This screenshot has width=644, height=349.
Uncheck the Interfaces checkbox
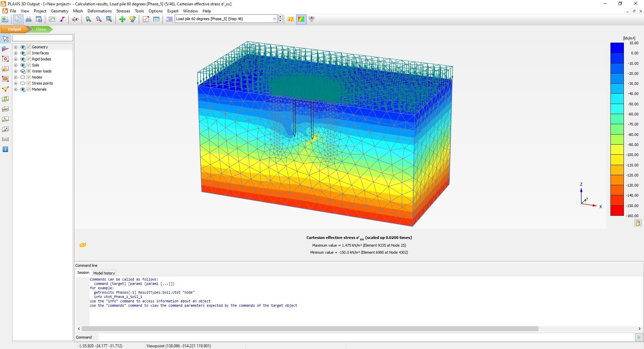click(29, 53)
